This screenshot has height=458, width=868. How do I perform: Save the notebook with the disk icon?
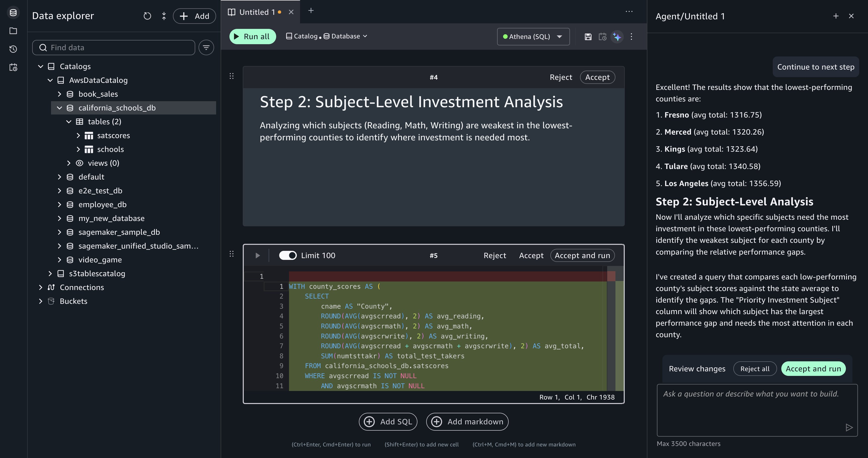(x=588, y=37)
